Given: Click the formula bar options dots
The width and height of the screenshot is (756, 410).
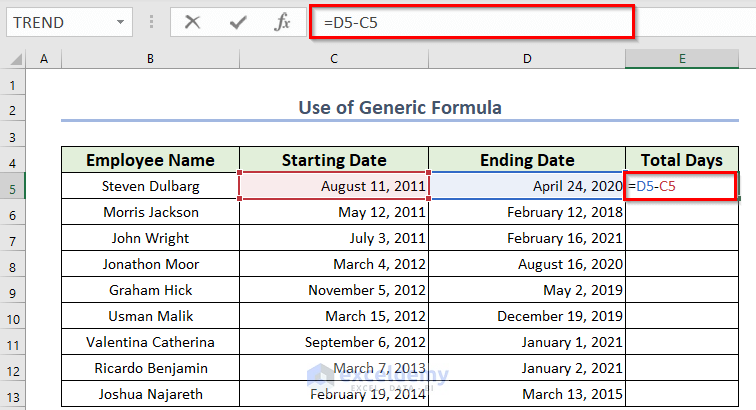Looking at the screenshot, I should [153, 21].
